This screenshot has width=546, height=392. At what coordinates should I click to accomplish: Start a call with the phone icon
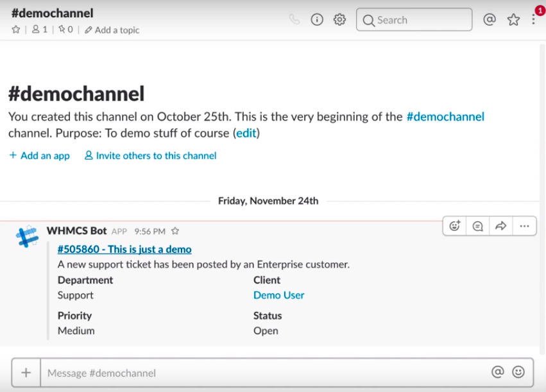[x=294, y=20]
